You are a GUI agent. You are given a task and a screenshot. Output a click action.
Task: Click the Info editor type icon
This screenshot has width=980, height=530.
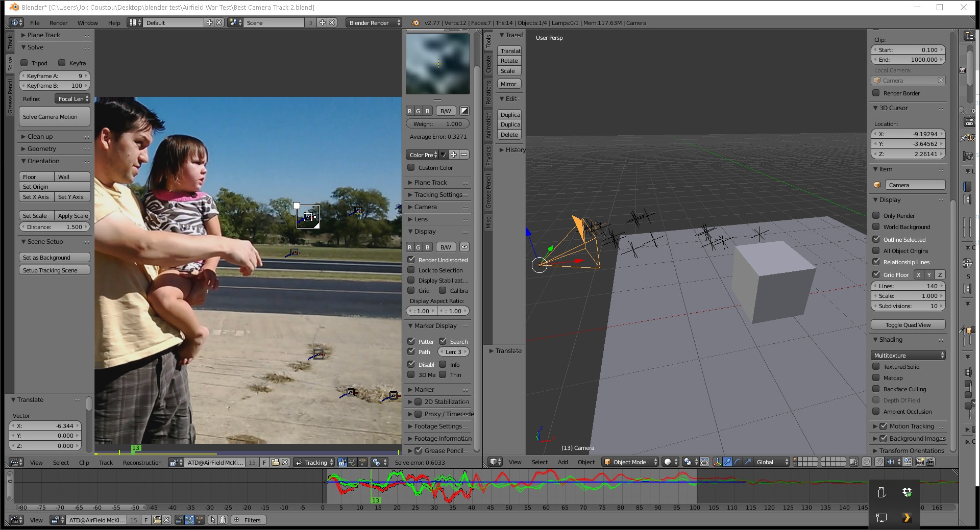click(16, 22)
